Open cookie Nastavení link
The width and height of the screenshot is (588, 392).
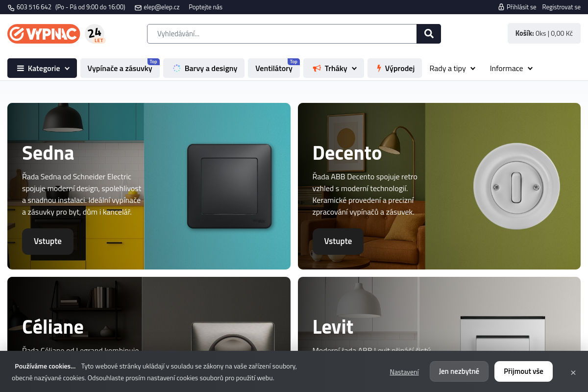coord(404,372)
